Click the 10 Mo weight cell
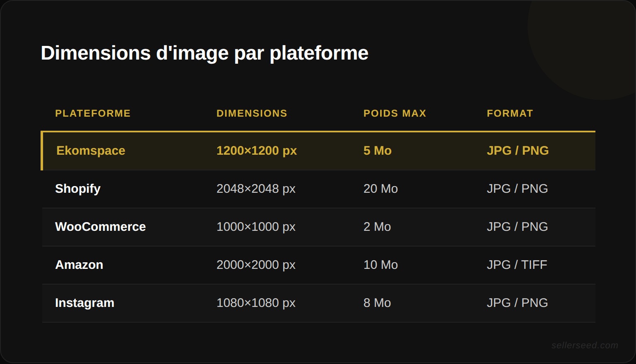 click(x=381, y=265)
